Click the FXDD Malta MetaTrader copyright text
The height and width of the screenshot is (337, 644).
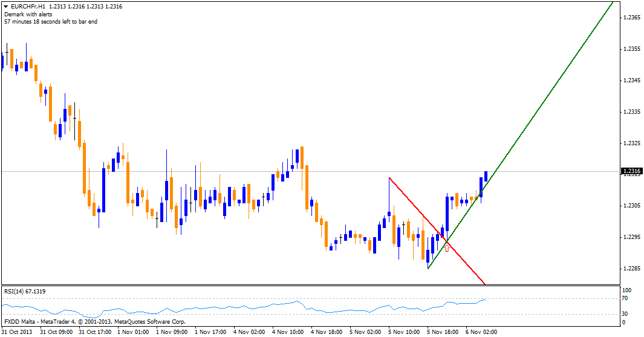click(x=94, y=322)
